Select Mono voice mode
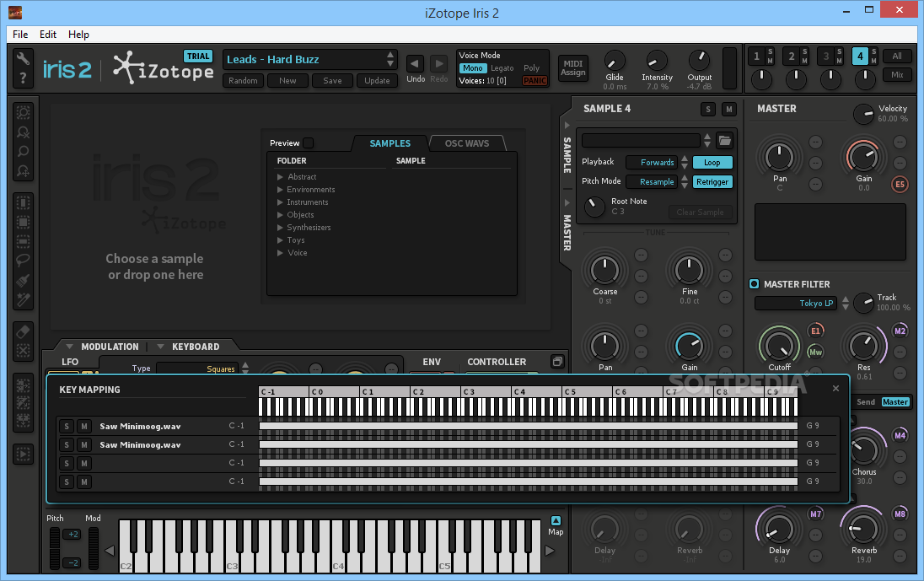The image size is (924, 581). [x=473, y=68]
